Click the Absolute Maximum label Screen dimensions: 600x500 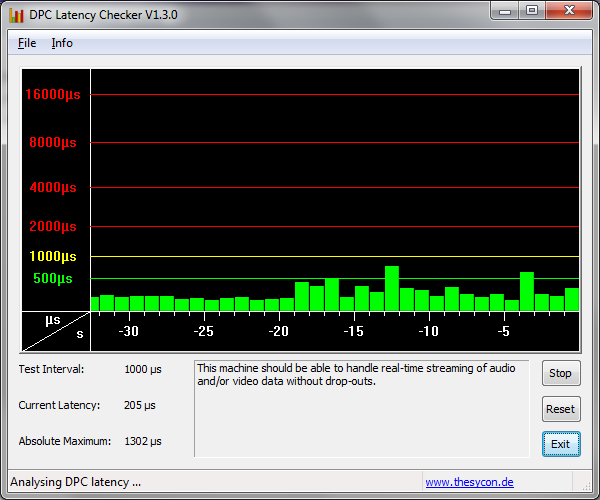(x=65, y=441)
